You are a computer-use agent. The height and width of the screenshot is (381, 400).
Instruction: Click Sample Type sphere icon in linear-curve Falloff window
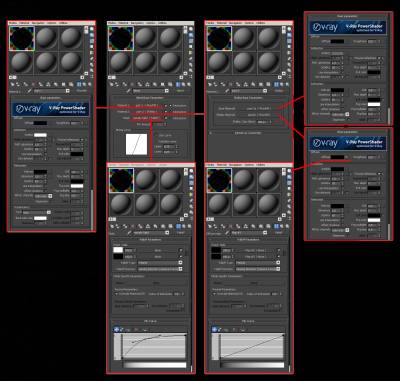pyautogui.click(x=289, y=171)
